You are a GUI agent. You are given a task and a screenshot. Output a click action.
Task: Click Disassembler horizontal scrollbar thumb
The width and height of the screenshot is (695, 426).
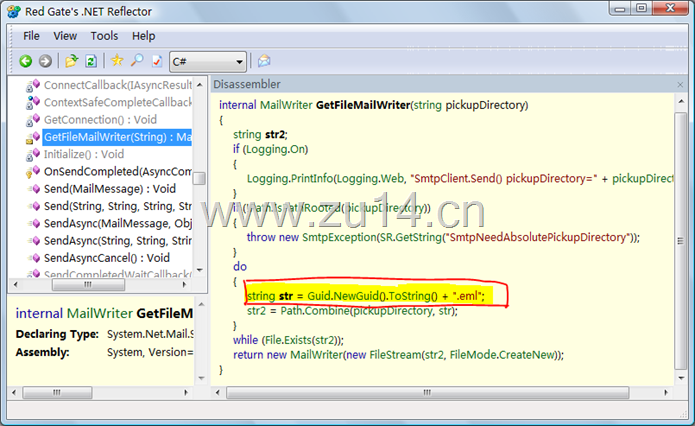(x=427, y=392)
